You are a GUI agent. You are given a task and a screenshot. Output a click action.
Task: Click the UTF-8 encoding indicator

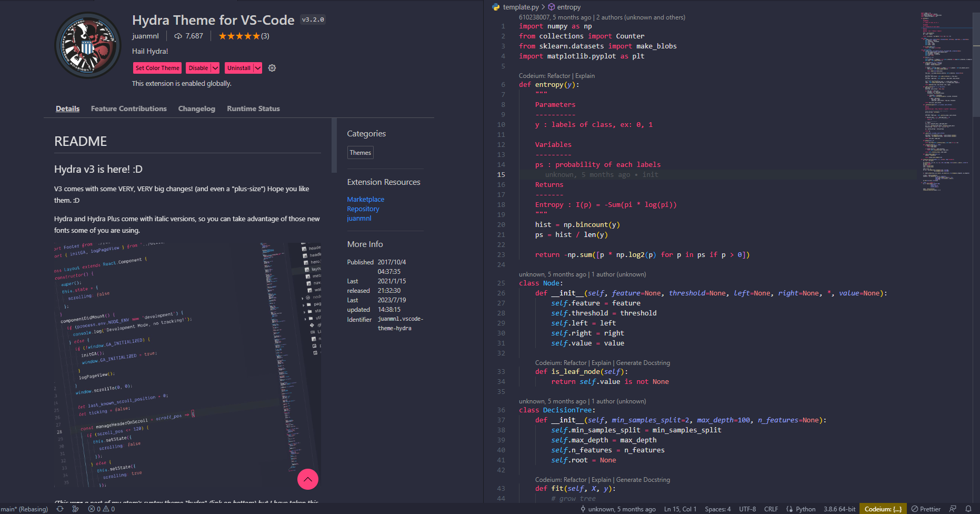(x=747, y=509)
